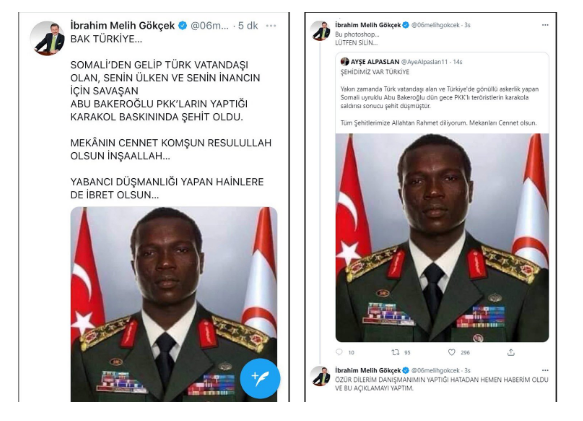The image size is (583, 421).
Task: Open the three-dot menu on the left tweet
Action: point(271,26)
